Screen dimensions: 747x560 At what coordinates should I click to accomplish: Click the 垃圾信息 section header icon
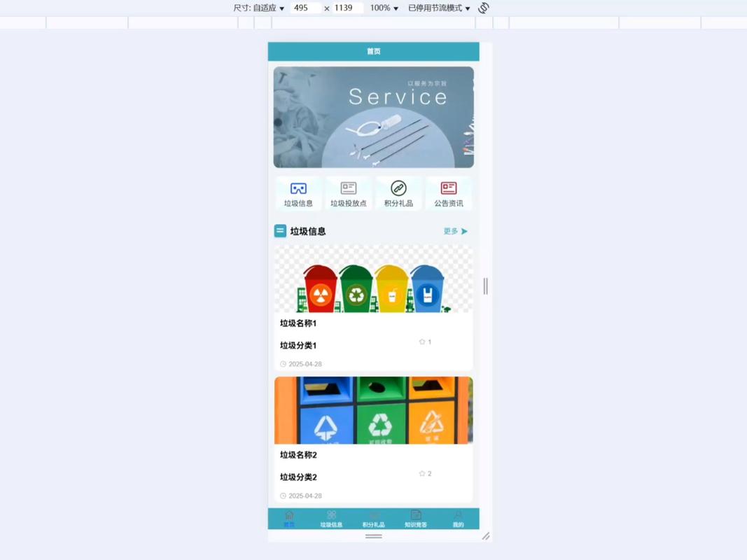click(280, 231)
